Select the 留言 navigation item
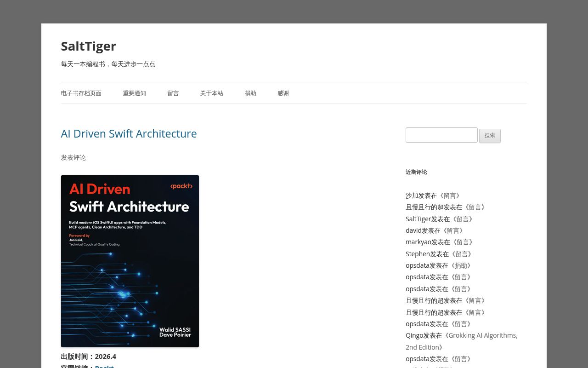 (173, 93)
